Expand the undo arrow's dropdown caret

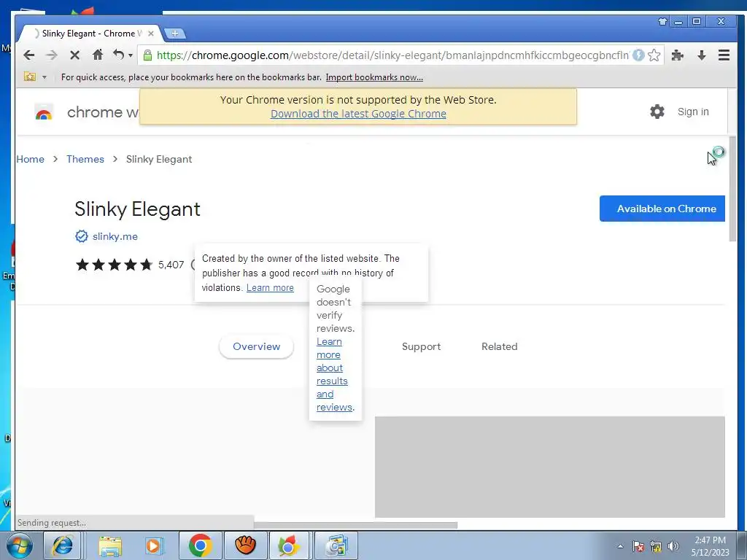[131, 55]
